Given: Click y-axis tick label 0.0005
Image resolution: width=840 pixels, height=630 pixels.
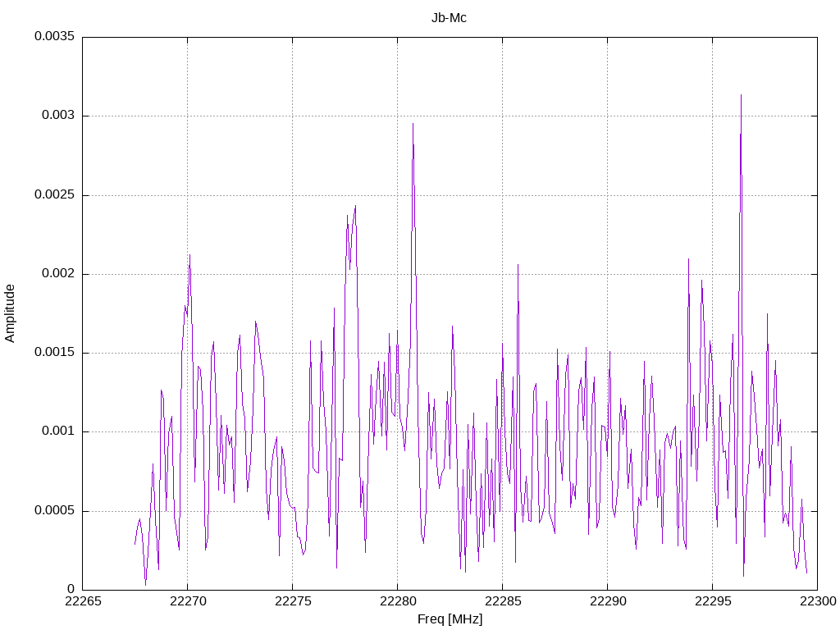Looking at the screenshot, I should coord(55,510).
